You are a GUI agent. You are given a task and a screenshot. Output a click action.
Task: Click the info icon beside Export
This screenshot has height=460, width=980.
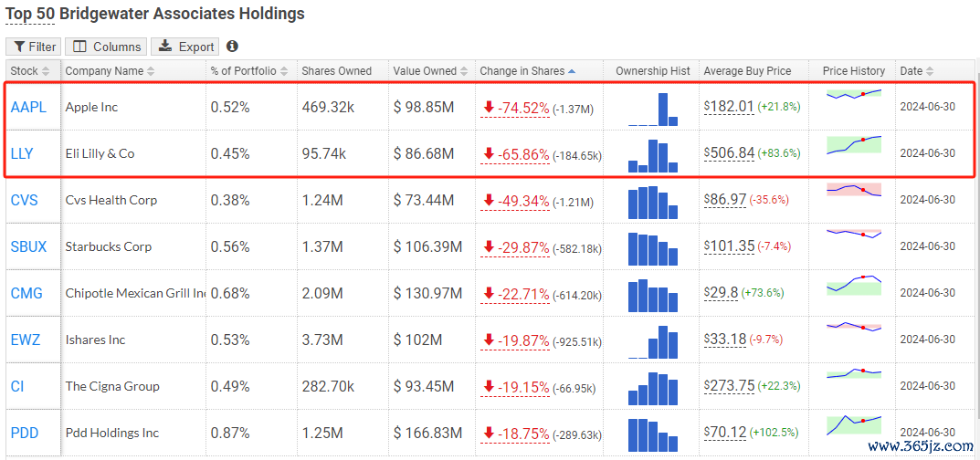pyautogui.click(x=233, y=47)
